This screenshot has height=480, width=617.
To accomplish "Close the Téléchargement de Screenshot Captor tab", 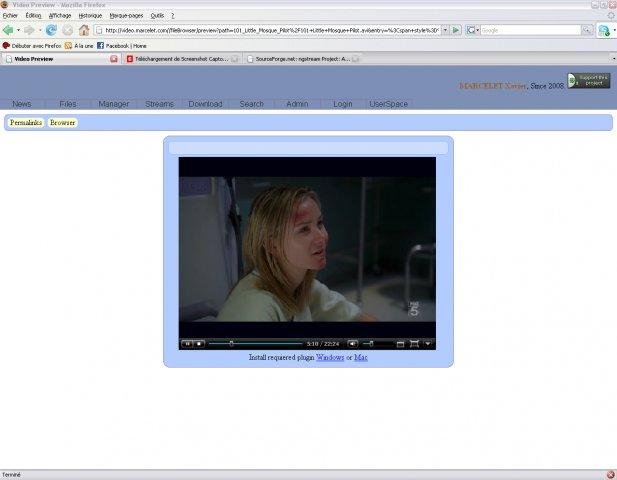I will click(235, 59).
